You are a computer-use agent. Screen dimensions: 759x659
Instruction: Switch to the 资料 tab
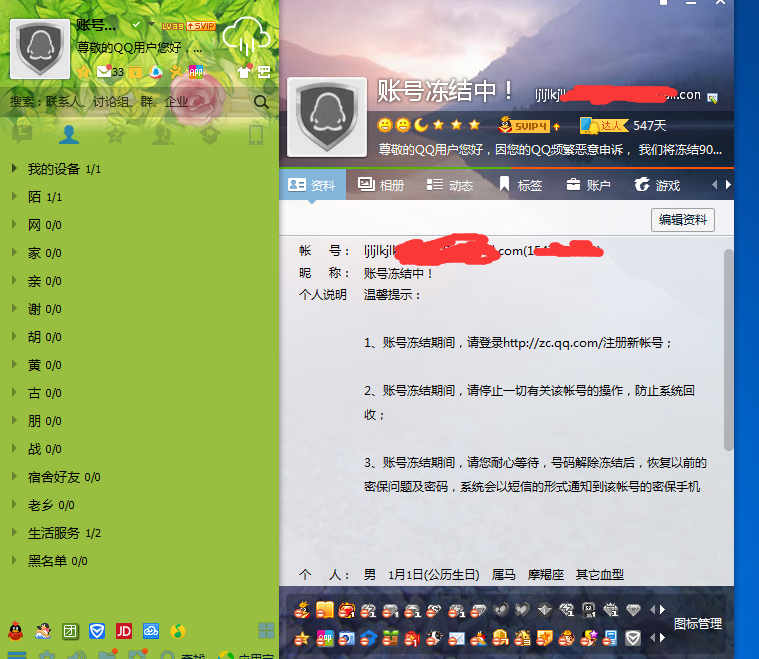pos(312,184)
